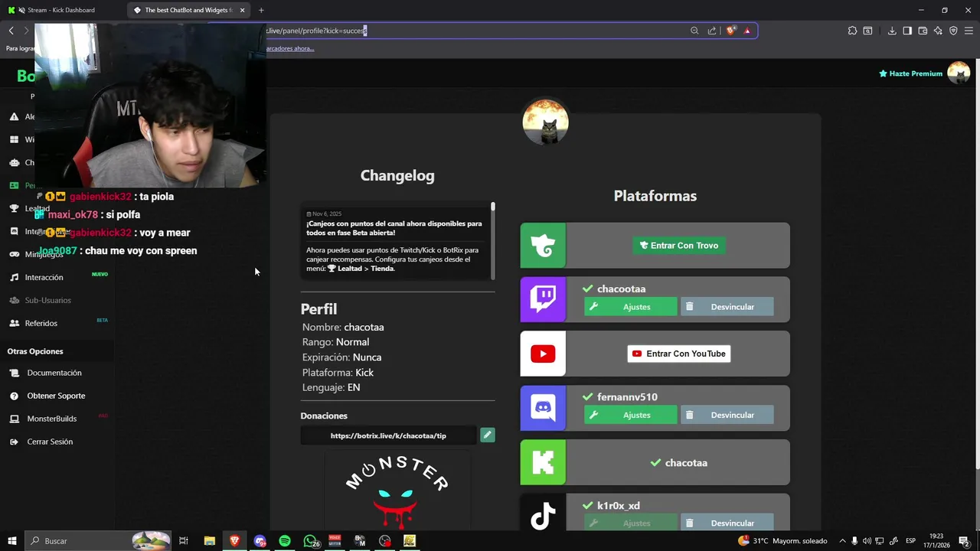Open the volume speaker tray icon
This screenshot has width=980, height=551.
pyautogui.click(x=867, y=541)
